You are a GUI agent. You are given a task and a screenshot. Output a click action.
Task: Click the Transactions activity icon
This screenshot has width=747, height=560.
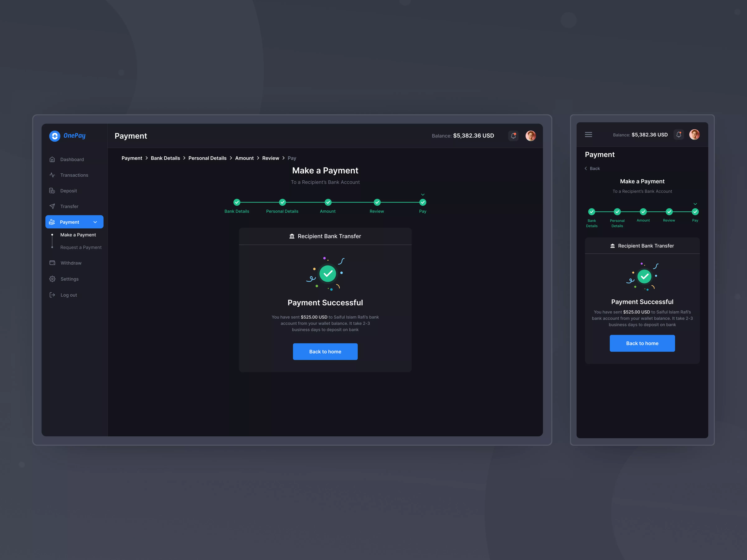point(52,175)
